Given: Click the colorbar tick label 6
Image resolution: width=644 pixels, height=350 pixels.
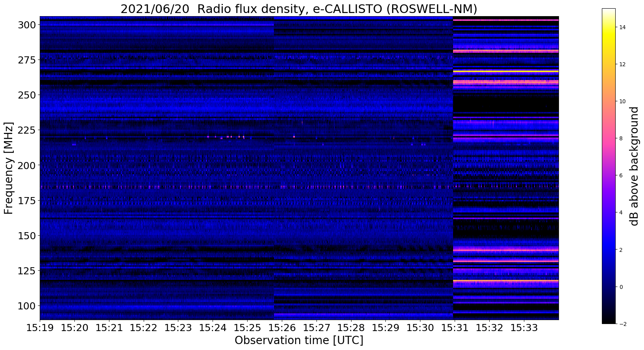Looking at the screenshot, I should (621, 175).
